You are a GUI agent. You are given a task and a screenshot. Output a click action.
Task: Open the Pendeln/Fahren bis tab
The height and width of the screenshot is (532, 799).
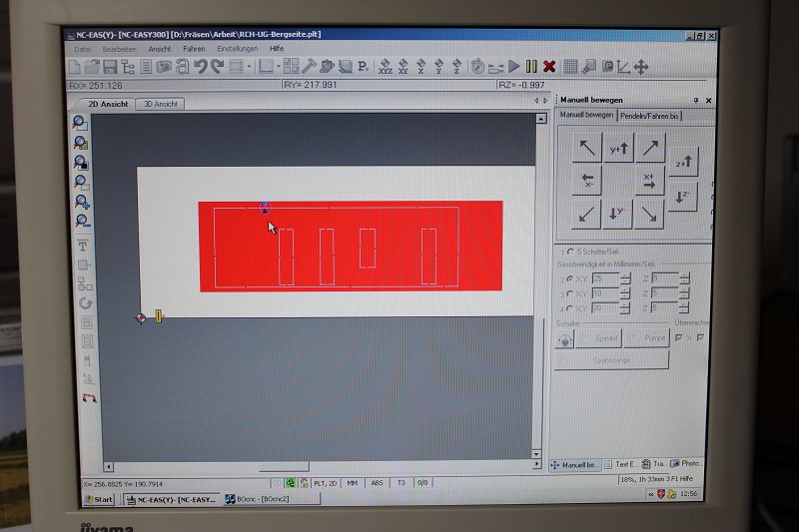pos(649,116)
